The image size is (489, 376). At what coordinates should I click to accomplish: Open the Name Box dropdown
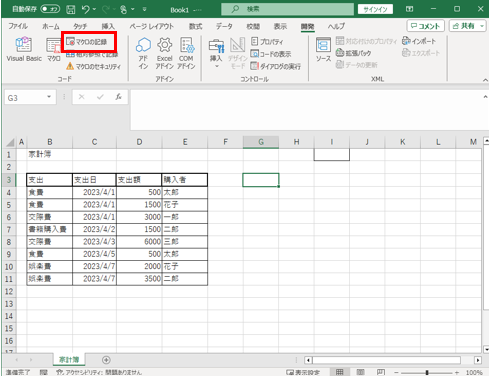[x=49, y=97]
